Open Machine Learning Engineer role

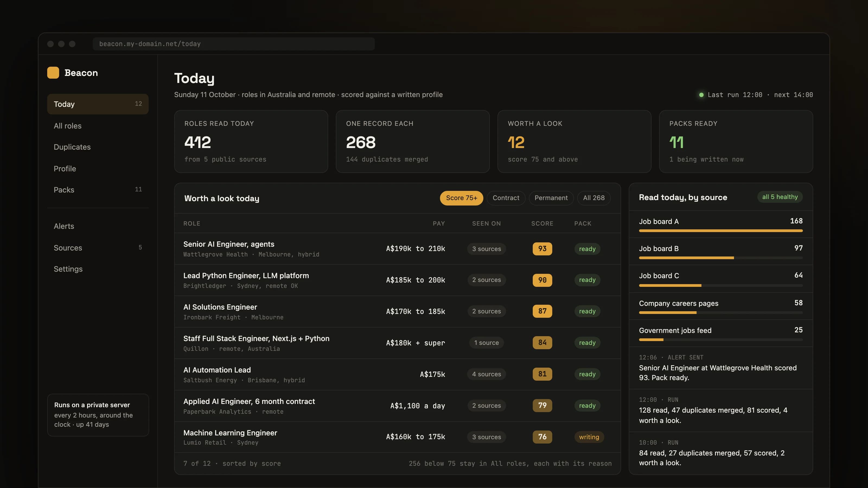[x=397, y=437]
